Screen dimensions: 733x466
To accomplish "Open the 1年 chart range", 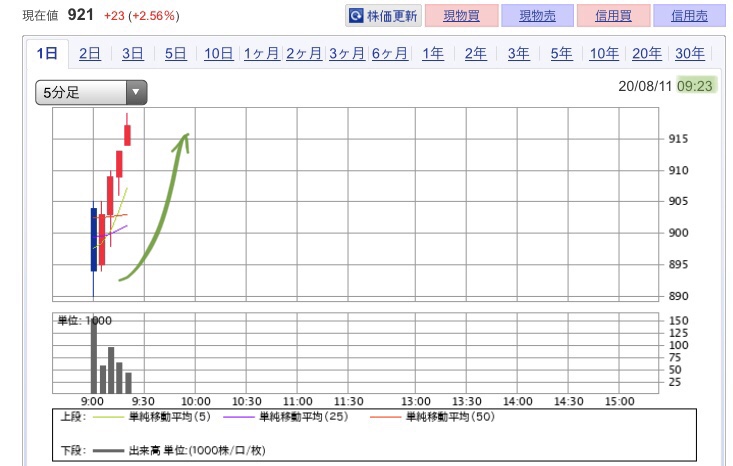I will tap(433, 53).
